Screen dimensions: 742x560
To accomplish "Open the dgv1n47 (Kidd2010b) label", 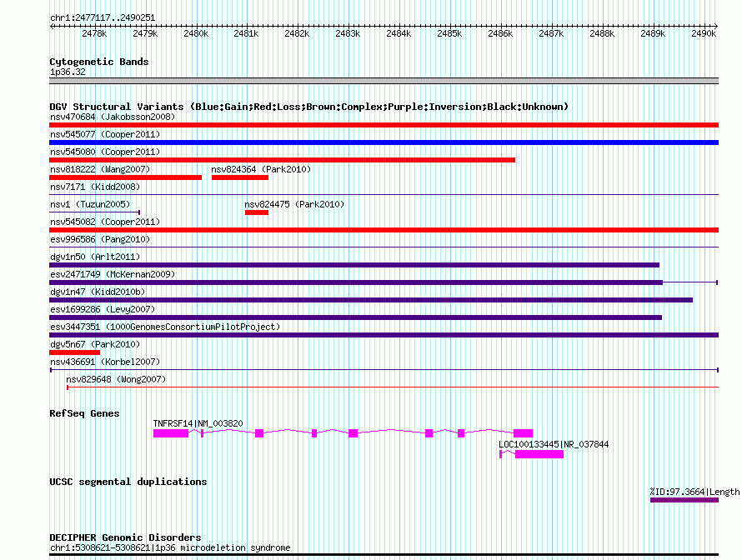I will [x=98, y=292].
